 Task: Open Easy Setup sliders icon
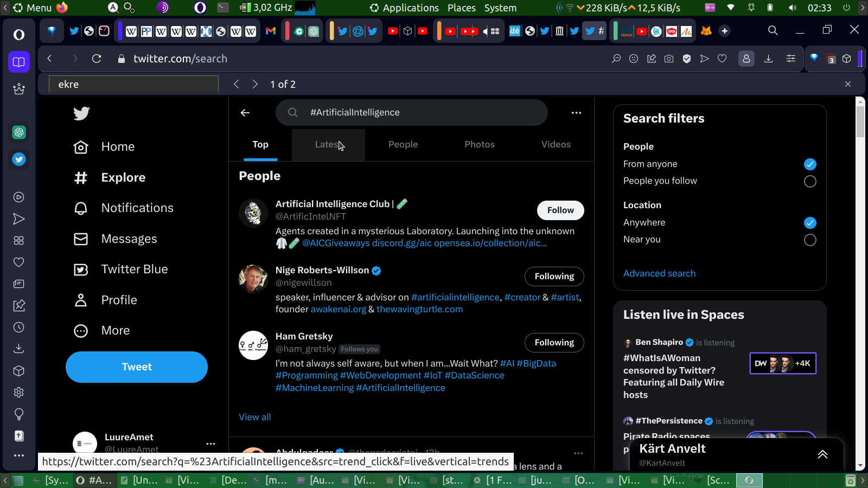click(791, 59)
